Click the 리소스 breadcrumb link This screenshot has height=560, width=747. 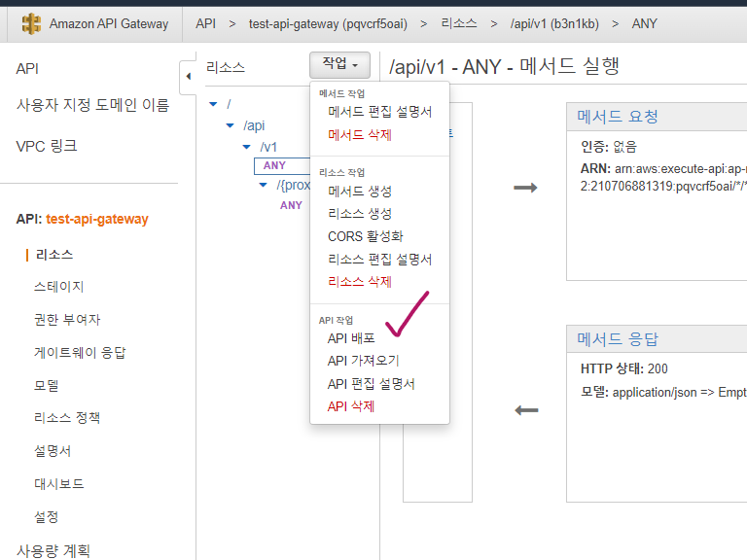coord(459,23)
